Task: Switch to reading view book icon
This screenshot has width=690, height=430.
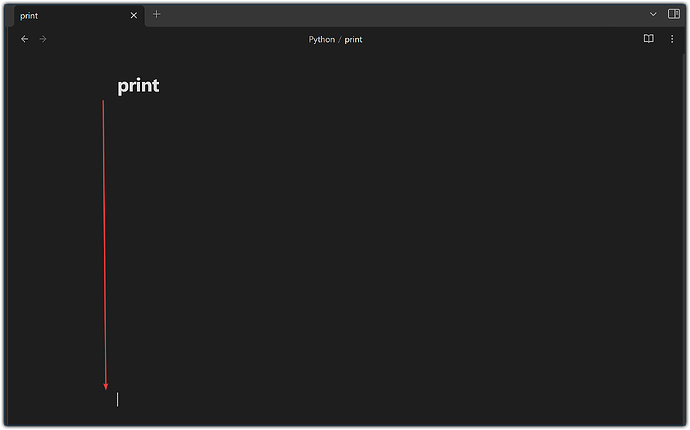Action: 648,39
